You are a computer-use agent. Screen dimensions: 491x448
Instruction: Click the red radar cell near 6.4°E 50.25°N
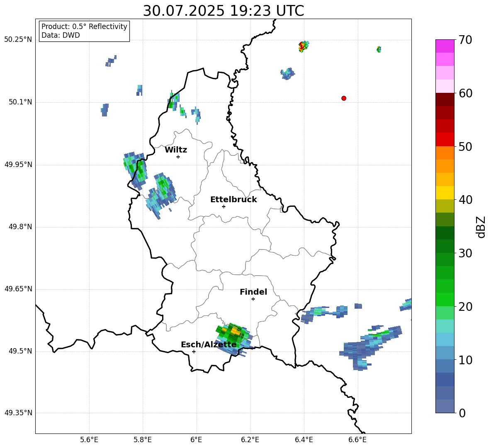303,46
